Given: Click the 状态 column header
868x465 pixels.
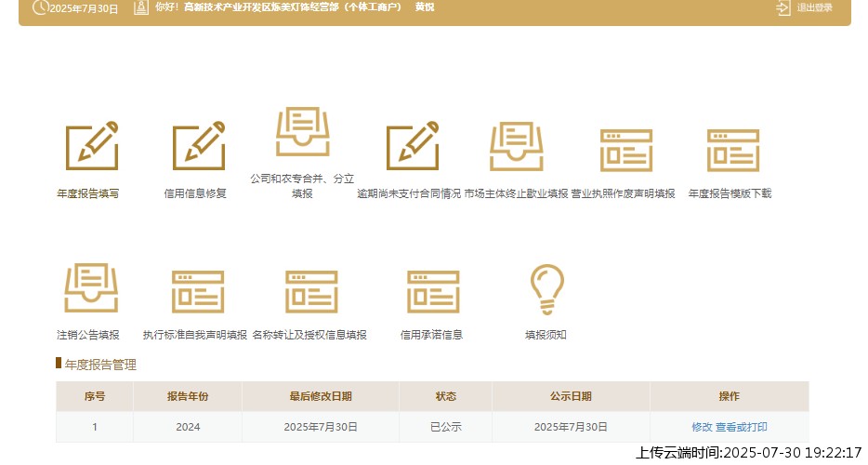Looking at the screenshot, I should click(446, 396).
